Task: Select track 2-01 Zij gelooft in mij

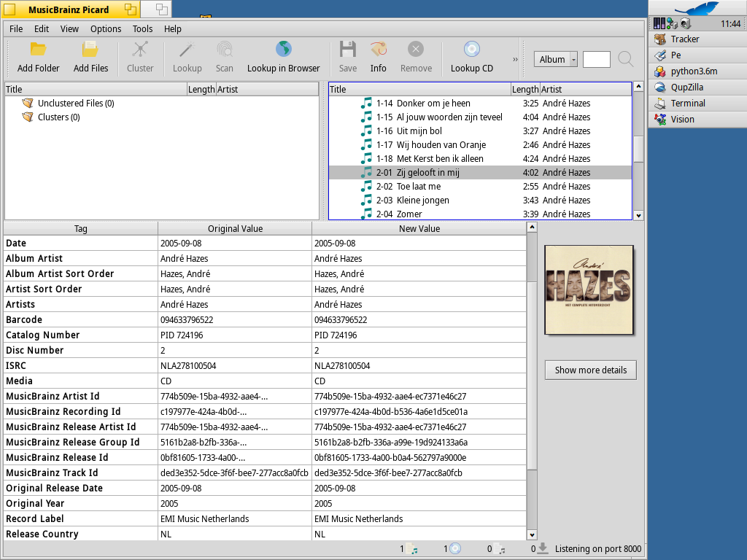Action: [480, 172]
